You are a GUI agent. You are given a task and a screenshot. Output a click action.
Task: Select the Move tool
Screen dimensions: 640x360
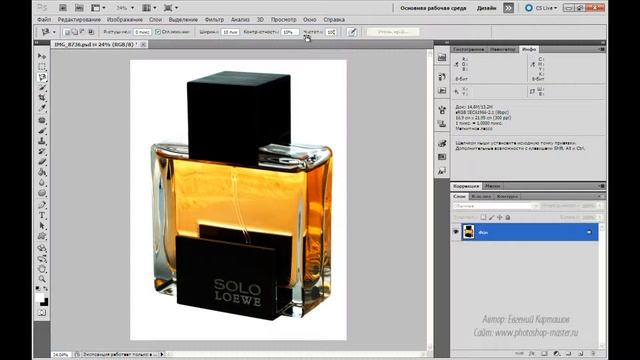(x=42, y=56)
